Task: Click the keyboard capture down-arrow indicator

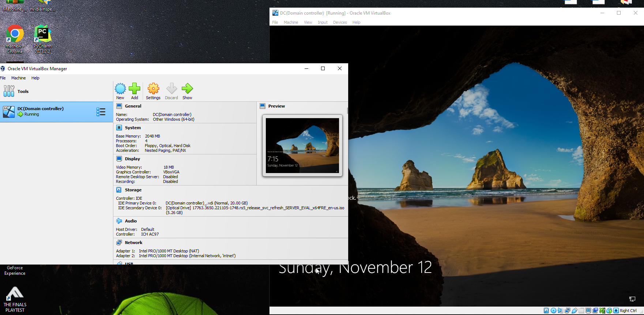Action: point(616,311)
